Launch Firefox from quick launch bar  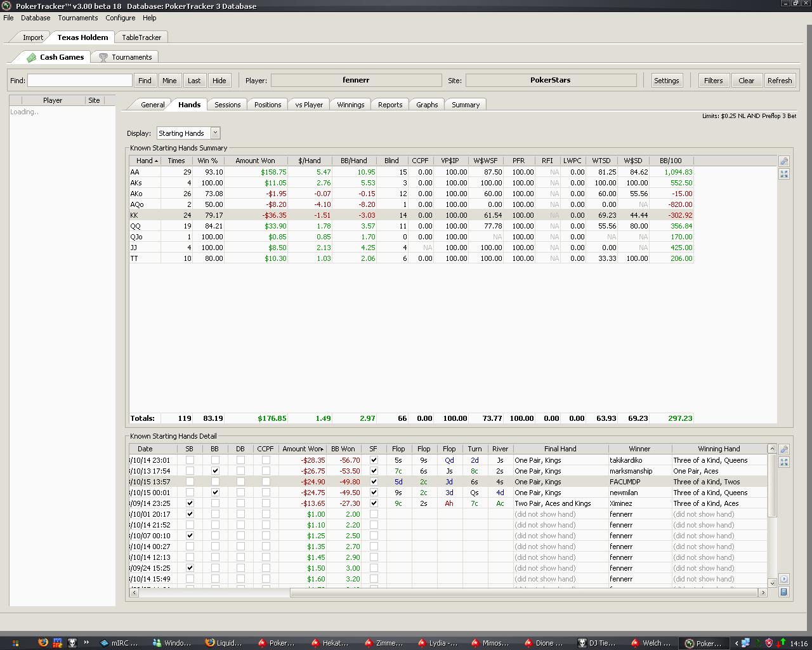click(x=43, y=642)
